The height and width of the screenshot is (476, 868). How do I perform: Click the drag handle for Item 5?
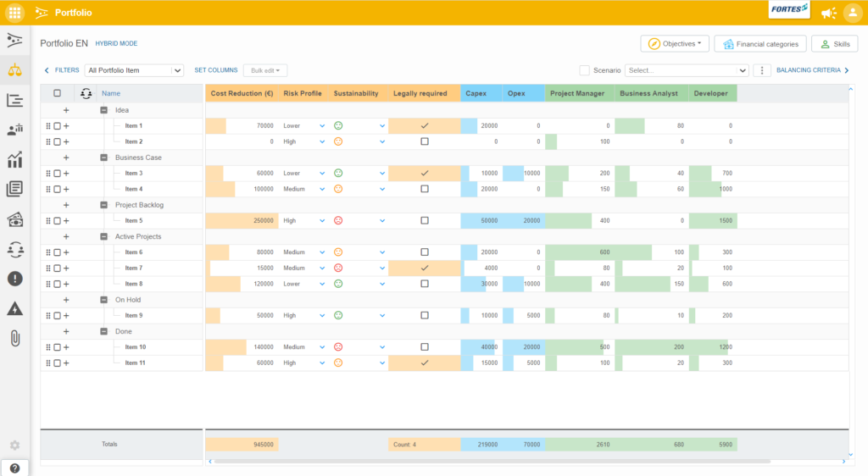coord(48,220)
